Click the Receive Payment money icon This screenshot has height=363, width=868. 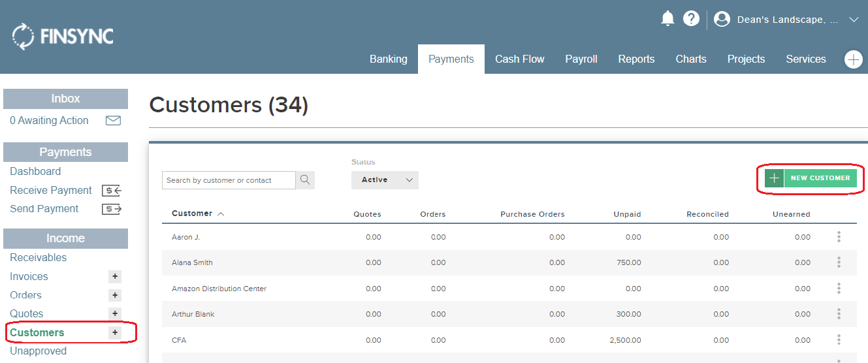(x=112, y=191)
